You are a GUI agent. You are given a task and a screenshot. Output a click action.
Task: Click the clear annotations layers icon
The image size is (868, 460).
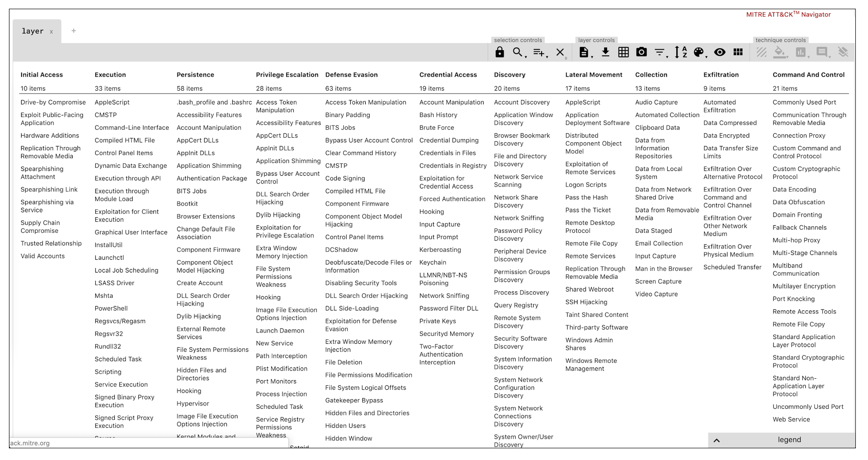point(843,52)
